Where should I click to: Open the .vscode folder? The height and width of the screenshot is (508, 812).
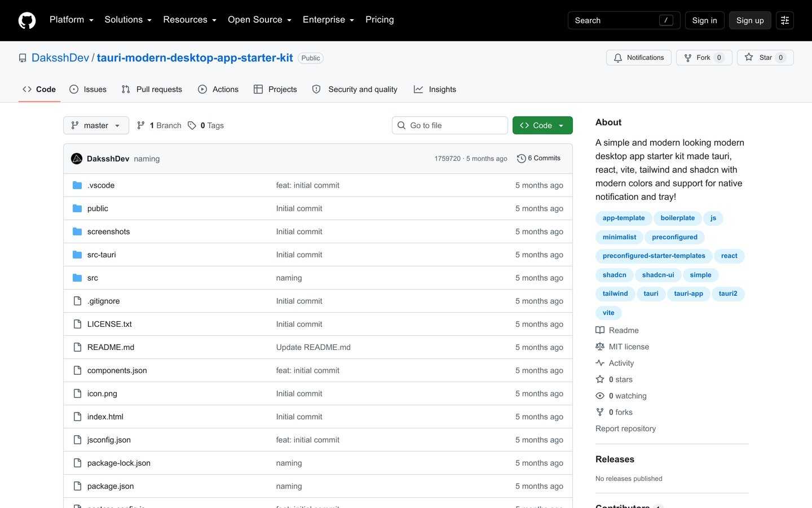[101, 185]
